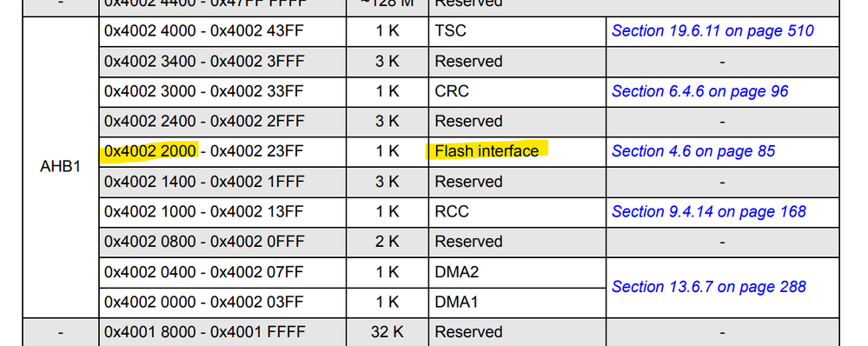The width and height of the screenshot is (868, 346).
Task: Open Section 19.6.11 on page 510 link
Action: coord(712,30)
